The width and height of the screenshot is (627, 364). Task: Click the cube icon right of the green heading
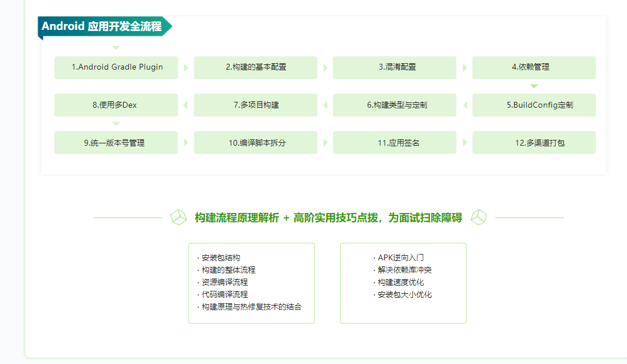coord(479,218)
